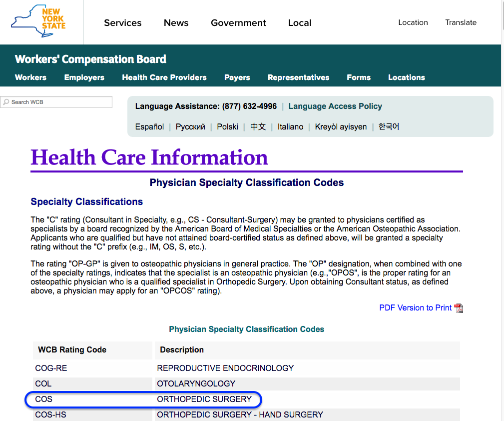This screenshot has width=504, height=421.
Task: Click the search magnifier icon
Action: click(x=6, y=102)
